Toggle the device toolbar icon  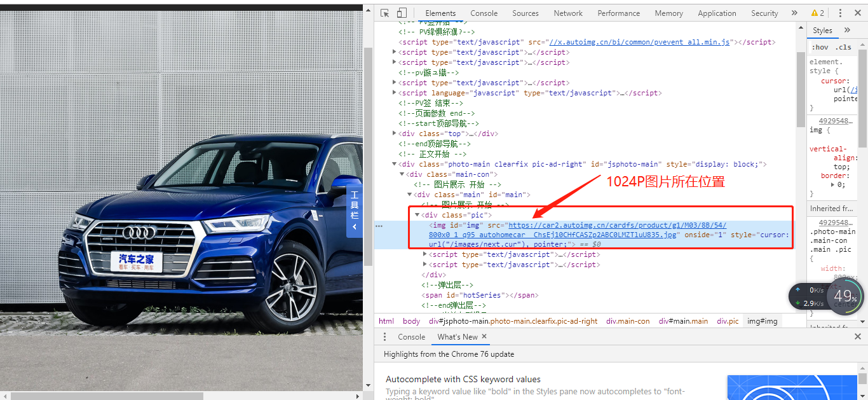(x=402, y=13)
